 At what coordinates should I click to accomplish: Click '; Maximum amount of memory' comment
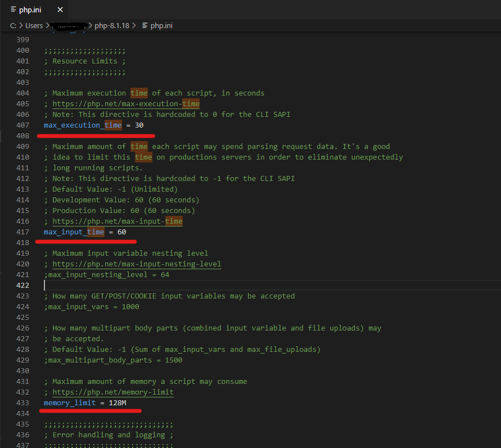pos(146,382)
